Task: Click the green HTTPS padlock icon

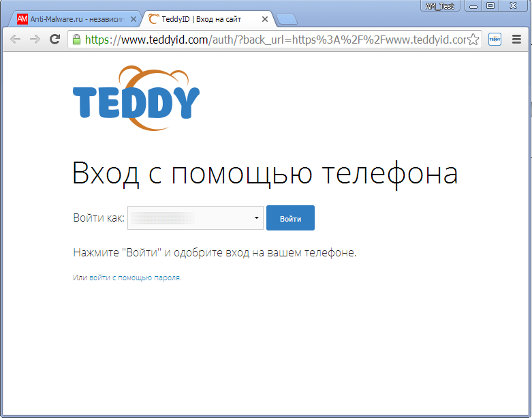Action: (x=77, y=40)
